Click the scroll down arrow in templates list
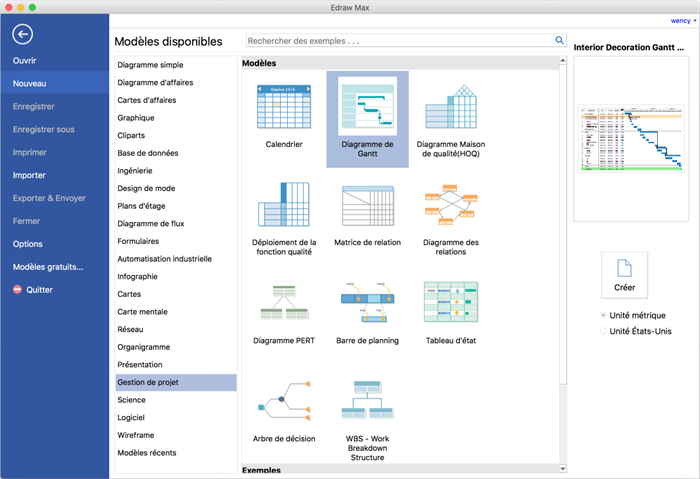This screenshot has height=479, width=700. pos(562,469)
